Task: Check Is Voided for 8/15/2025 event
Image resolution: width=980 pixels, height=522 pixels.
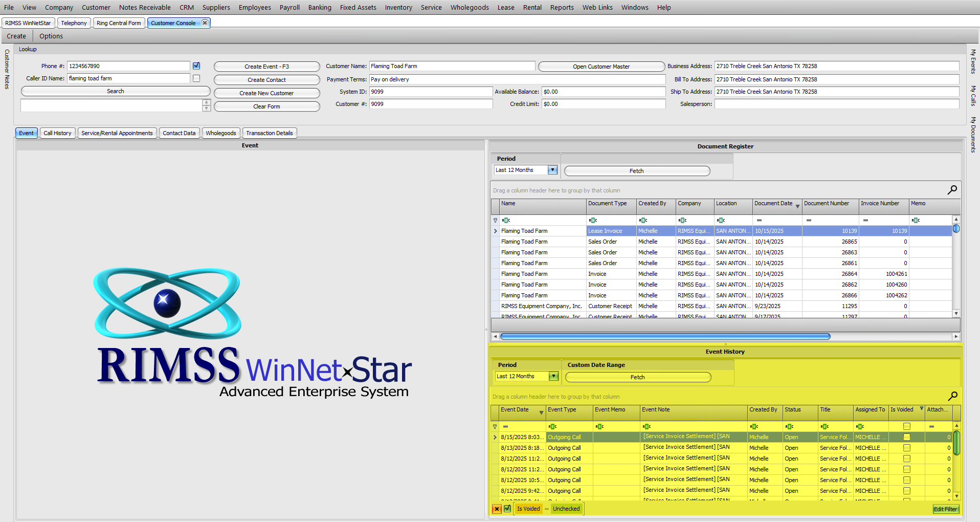Action: pos(907,437)
